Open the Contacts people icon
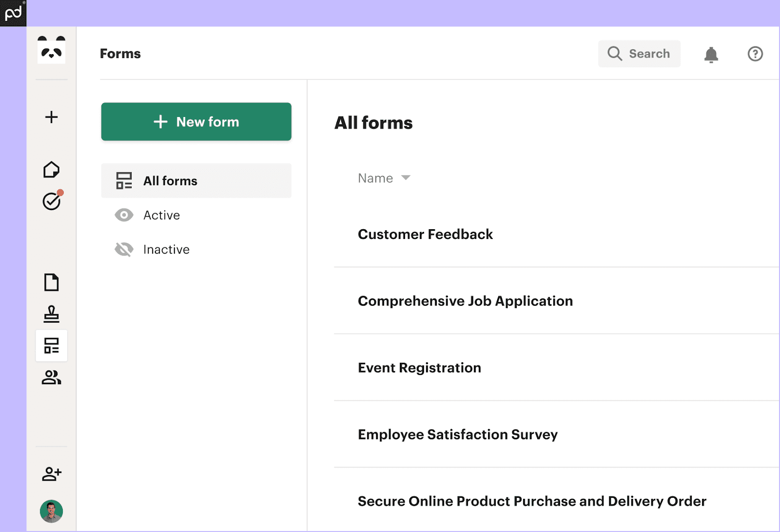Viewport: 780px width, 532px height. click(51, 377)
